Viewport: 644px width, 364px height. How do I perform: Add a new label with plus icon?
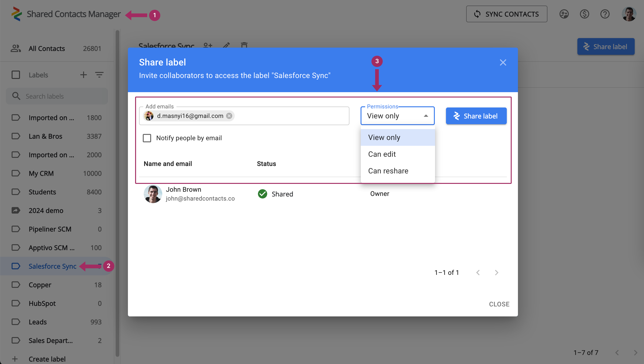click(x=84, y=75)
